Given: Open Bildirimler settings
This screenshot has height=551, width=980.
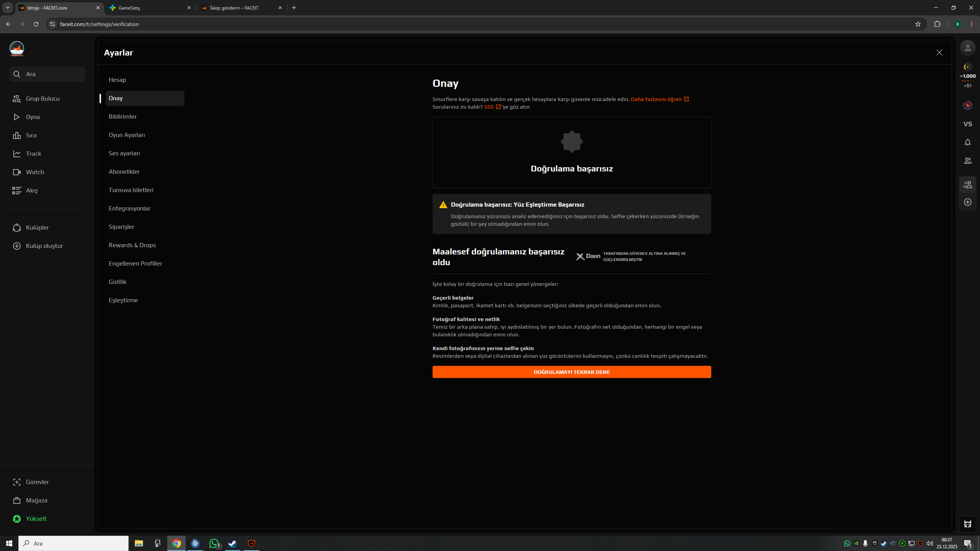Looking at the screenshot, I should point(145,117).
